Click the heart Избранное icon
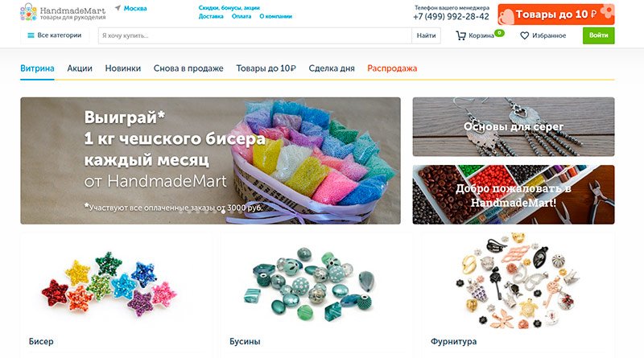This screenshot has width=644, height=358. [x=525, y=35]
